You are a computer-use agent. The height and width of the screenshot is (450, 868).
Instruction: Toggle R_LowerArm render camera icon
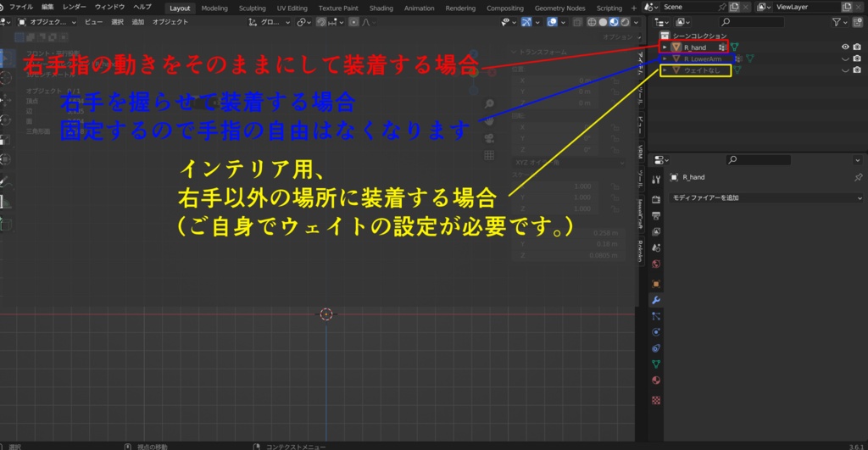click(857, 58)
